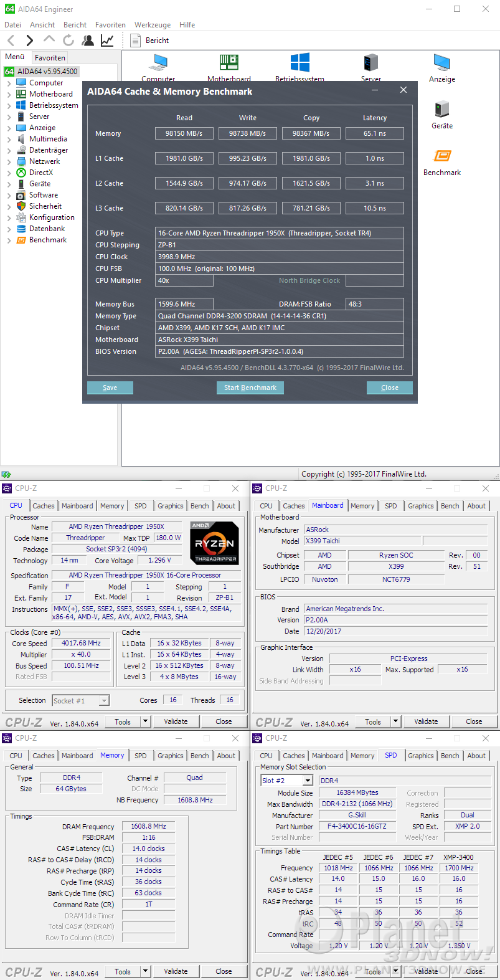Expand the Konfiguration tree node
This screenshot has width=500, height=980.
pyautogui.click(x=9, y=217)
